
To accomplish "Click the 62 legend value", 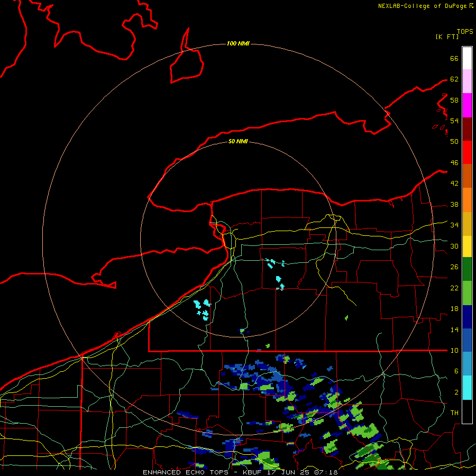I will [454, 79].
